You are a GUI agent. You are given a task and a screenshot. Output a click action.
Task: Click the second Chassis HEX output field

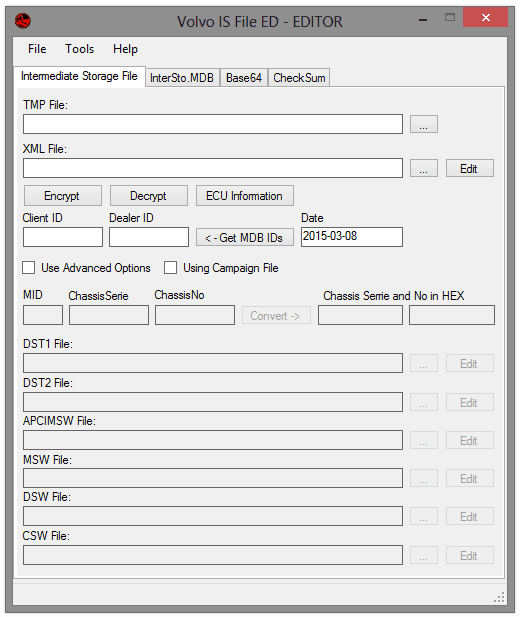click(452, 315)
